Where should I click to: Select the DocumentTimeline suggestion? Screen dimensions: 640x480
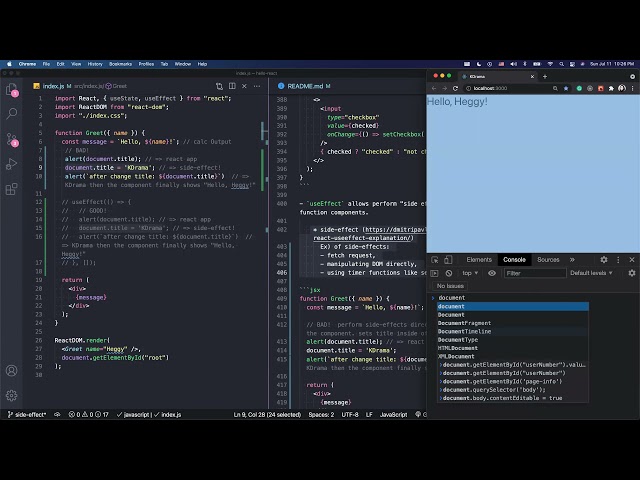point(513,331)
